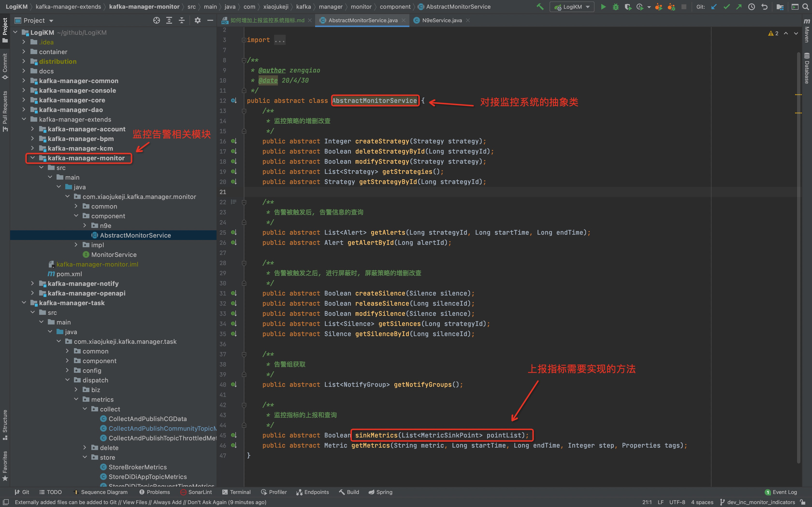Click Git update project arrow
This screenshot has height=507, width=812.
[x=714, y=7]
